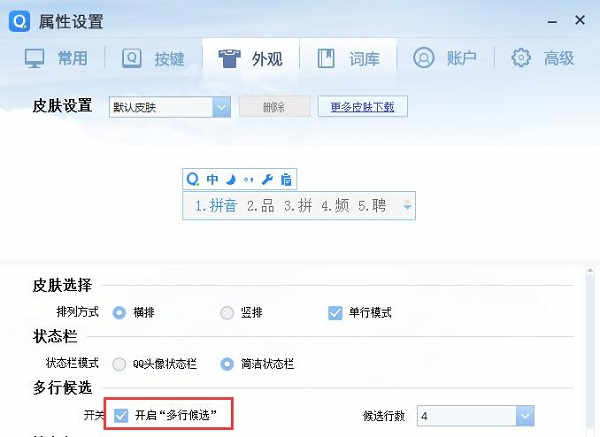
Task: Select the 横排 radio button
Action: pos(119,313)
